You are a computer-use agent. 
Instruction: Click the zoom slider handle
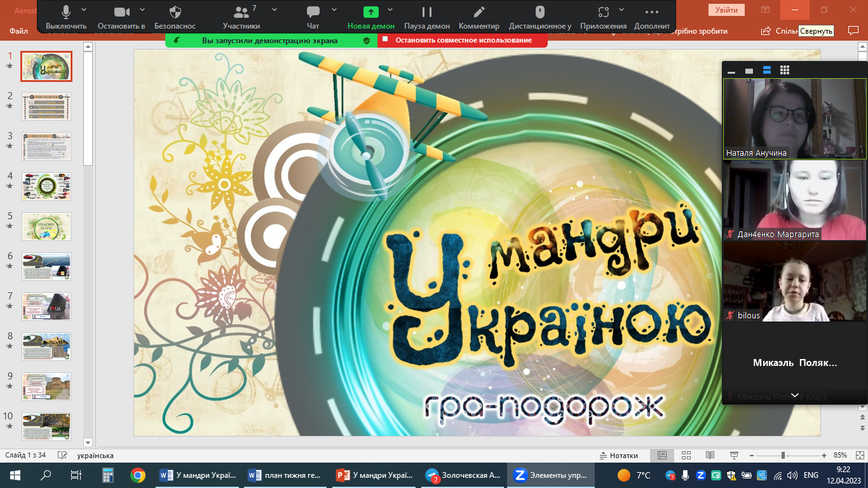point(783,456)
